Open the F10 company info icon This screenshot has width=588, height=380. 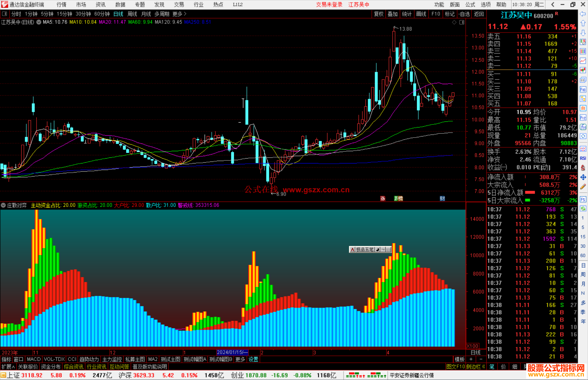(x=583, y=90)
